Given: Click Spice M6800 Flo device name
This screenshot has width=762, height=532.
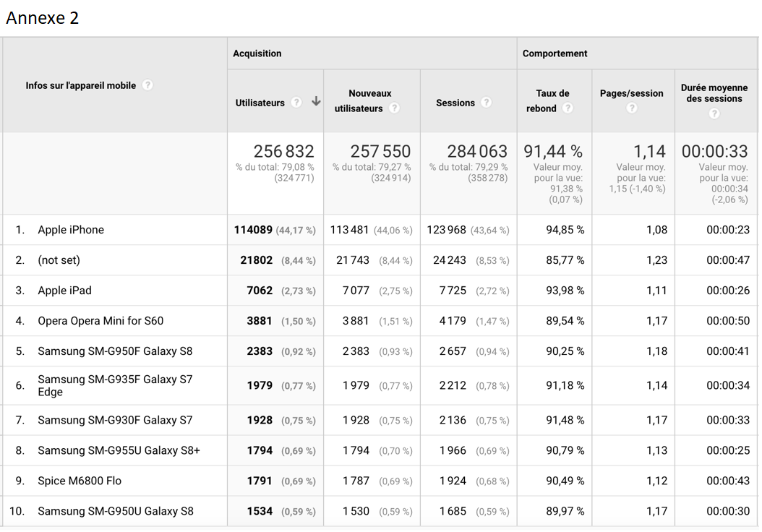Looking at the screenshot, I should point(80,481).
